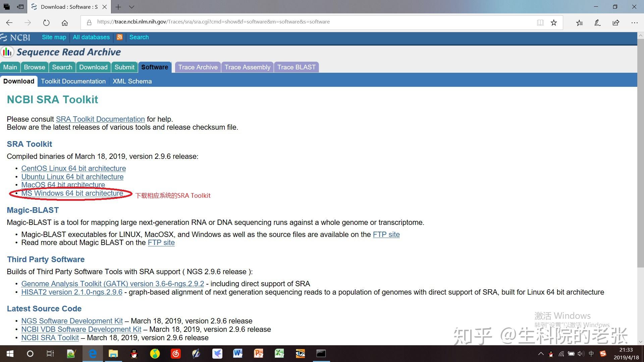Select the Web Note pen icon
The width and height of the screenshot is (644, 362).
pyautogui.click(x=597, y=22)
